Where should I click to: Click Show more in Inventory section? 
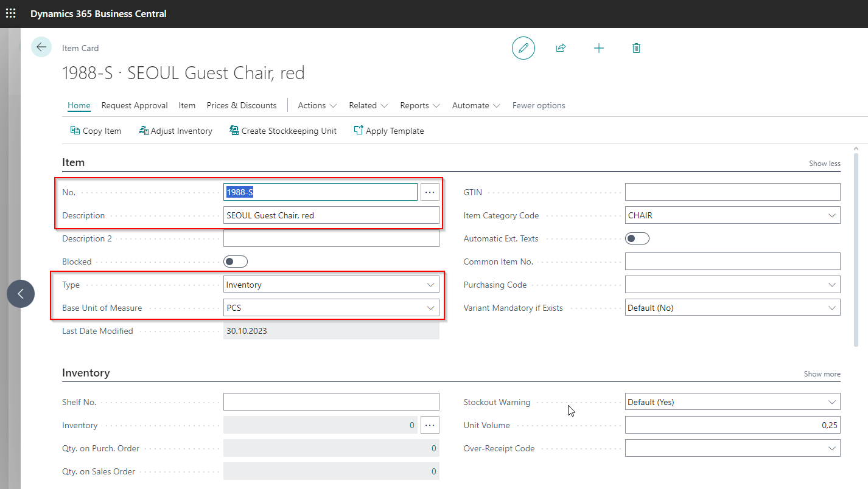[x=822, y=374]
